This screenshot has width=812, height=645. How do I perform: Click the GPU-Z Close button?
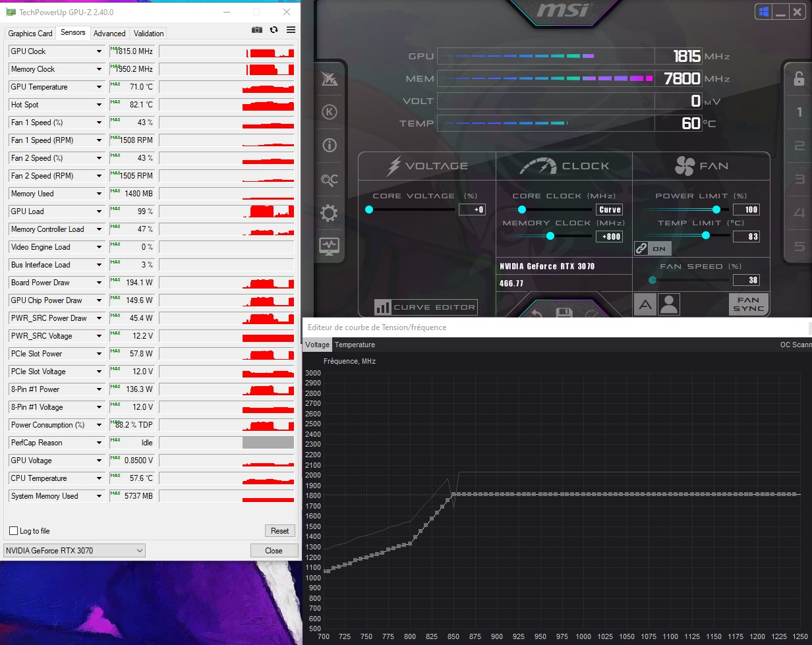[274, 551]
